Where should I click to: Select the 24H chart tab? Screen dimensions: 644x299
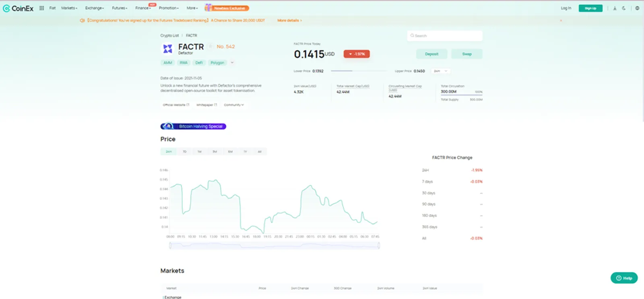click(169, 152)
